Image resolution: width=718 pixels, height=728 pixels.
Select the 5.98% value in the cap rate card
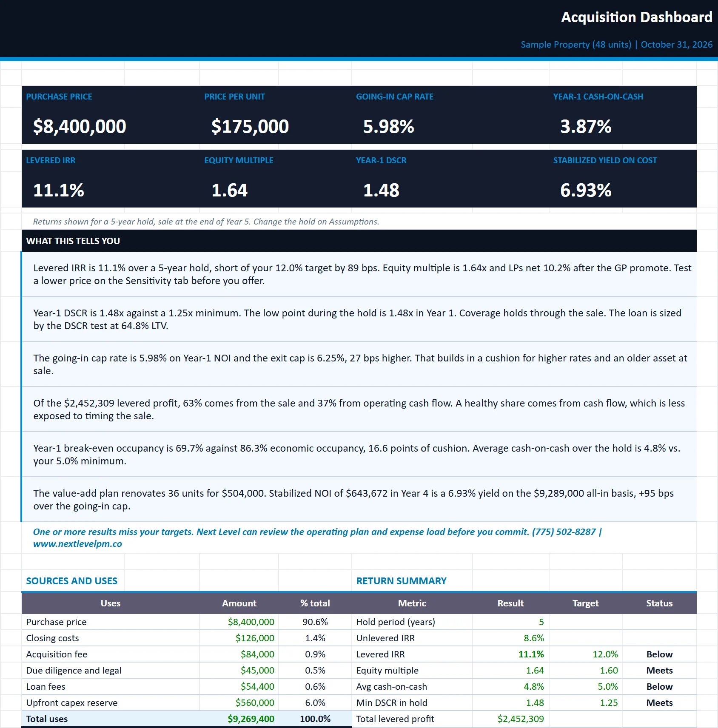coord(389,126)
